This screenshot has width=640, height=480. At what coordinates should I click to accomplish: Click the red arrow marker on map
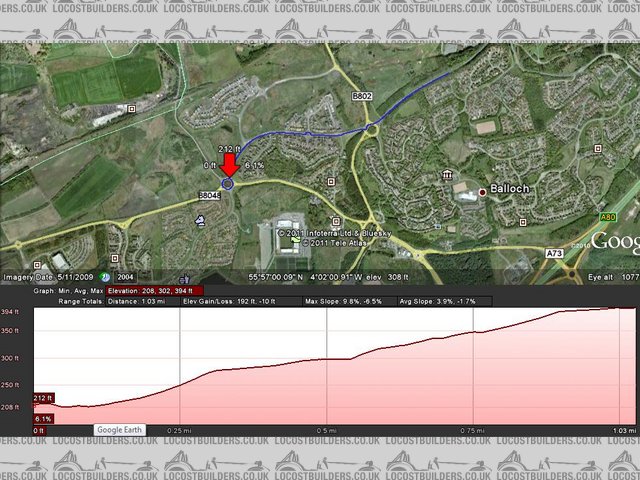(227, 164)
